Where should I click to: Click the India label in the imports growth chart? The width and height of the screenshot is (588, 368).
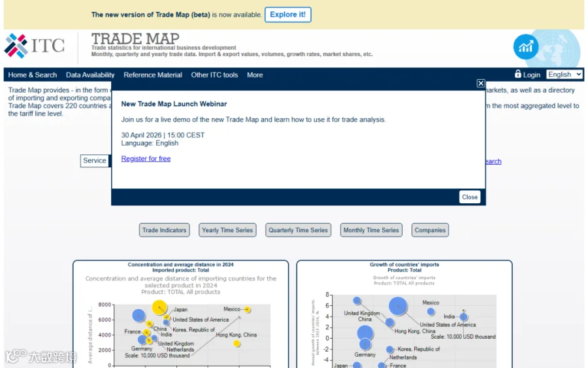(x=449, y=316)
